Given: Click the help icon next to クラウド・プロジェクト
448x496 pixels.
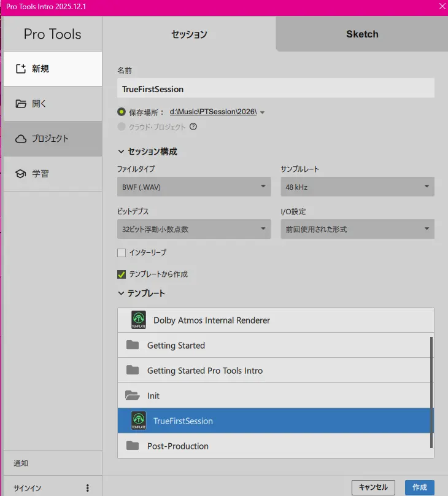Looking at the screenshot, I should [193, 127].
